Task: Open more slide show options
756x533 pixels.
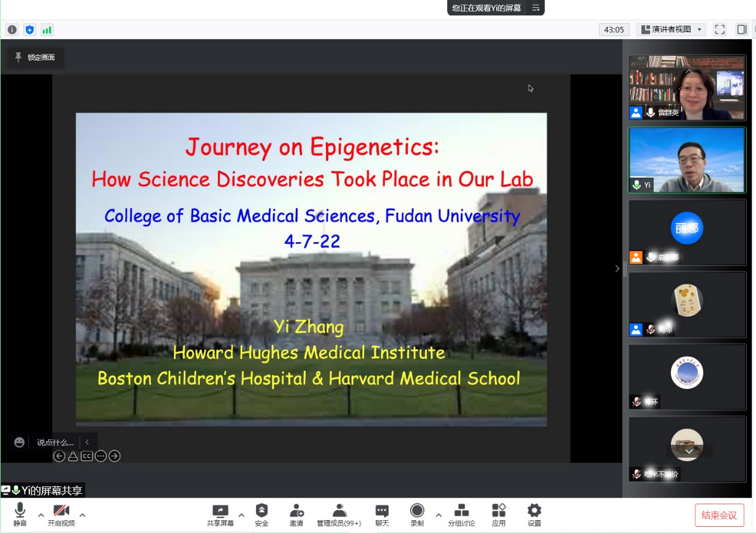Action: (100, 456)
